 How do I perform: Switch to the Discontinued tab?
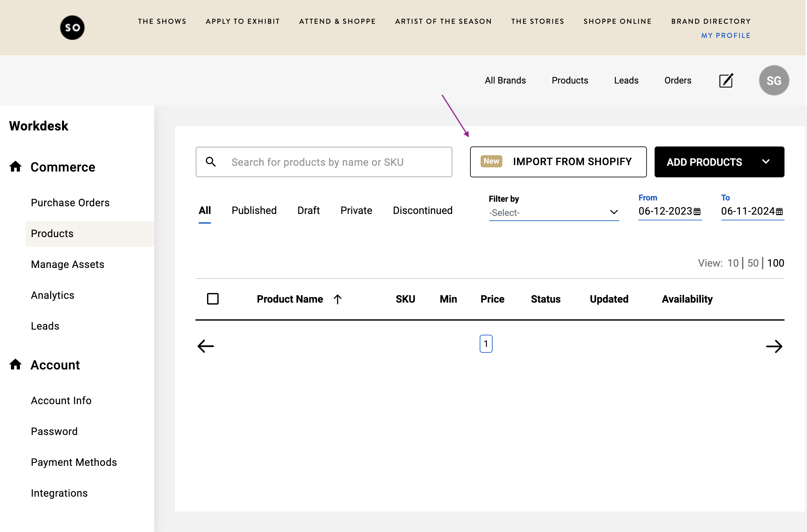coord(422,210)
